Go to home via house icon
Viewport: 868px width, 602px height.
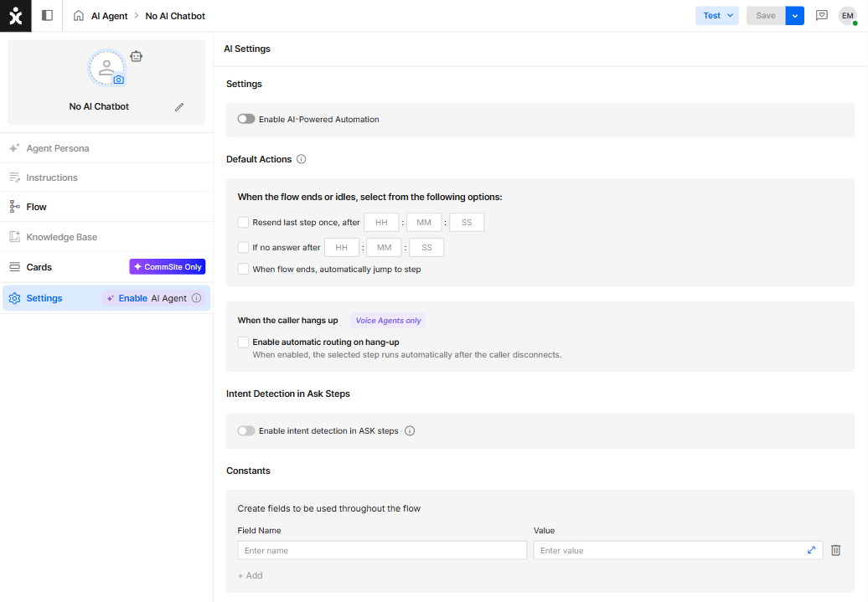[x=79, y=16]
